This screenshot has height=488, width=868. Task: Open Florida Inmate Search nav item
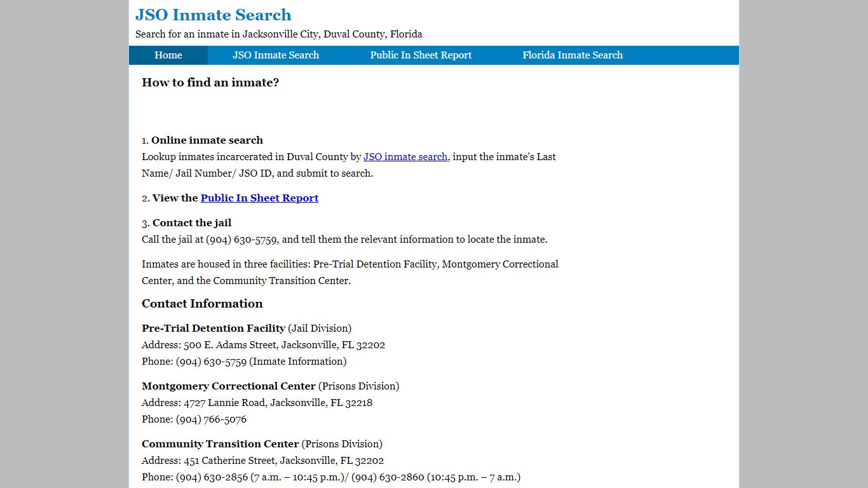(573, 55)
